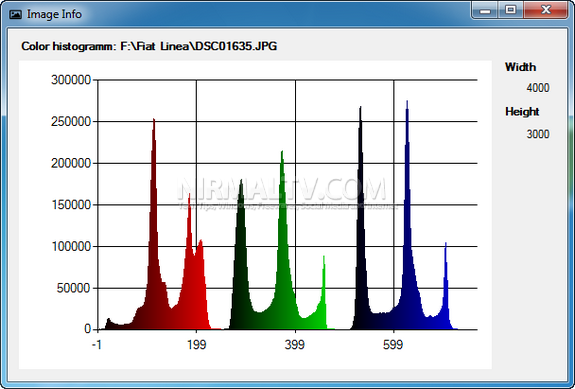Select the height value 3000

tap(538, 134)
